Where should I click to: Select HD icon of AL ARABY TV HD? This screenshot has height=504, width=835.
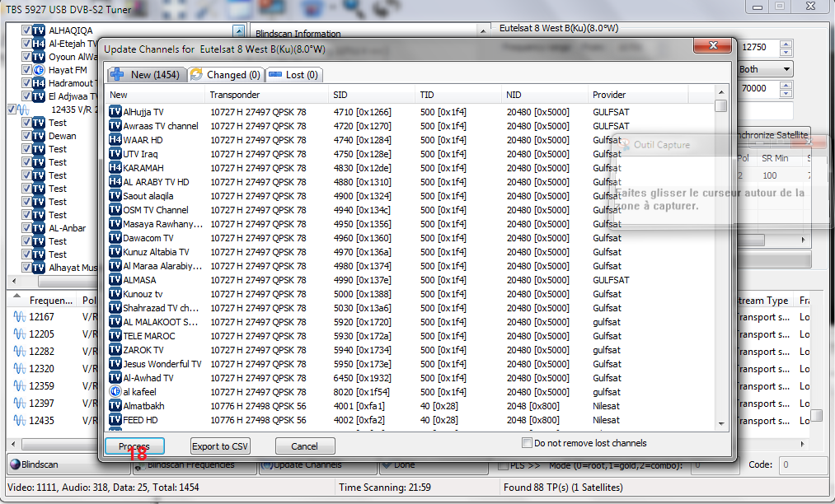pos(115,181)
